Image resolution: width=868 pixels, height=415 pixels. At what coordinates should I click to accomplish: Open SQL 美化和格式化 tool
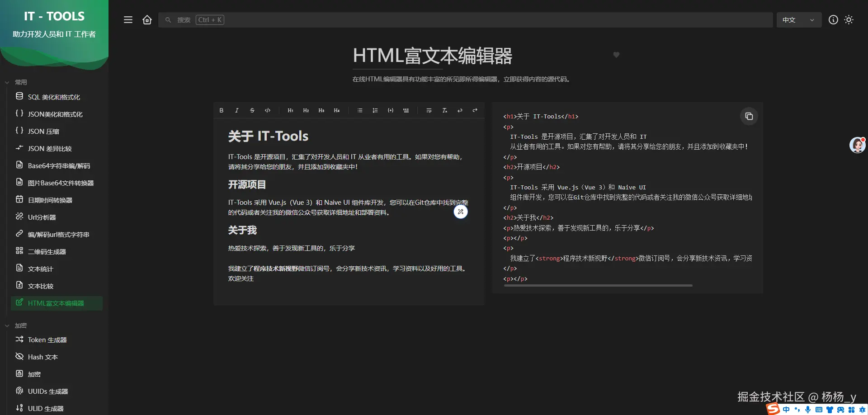click(x=57, y=97)
